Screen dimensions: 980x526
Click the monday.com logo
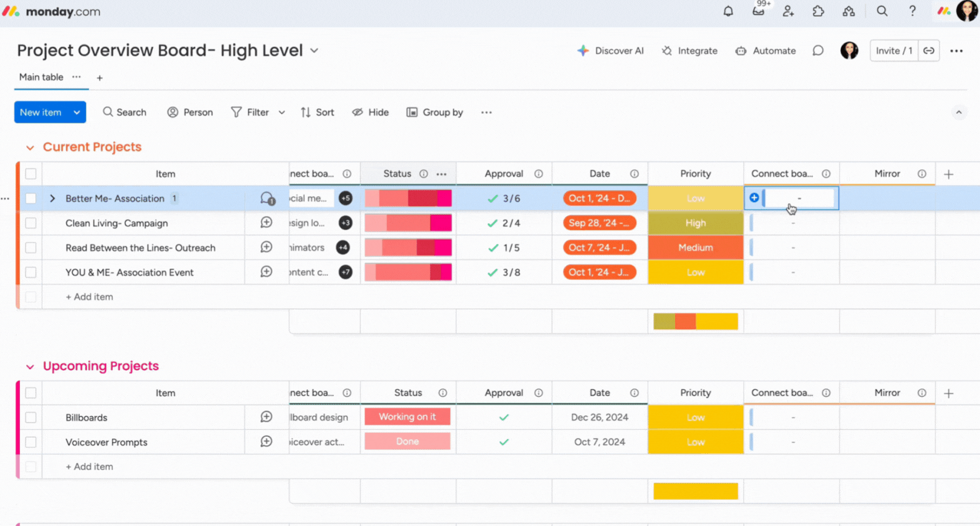coord(51,12)
